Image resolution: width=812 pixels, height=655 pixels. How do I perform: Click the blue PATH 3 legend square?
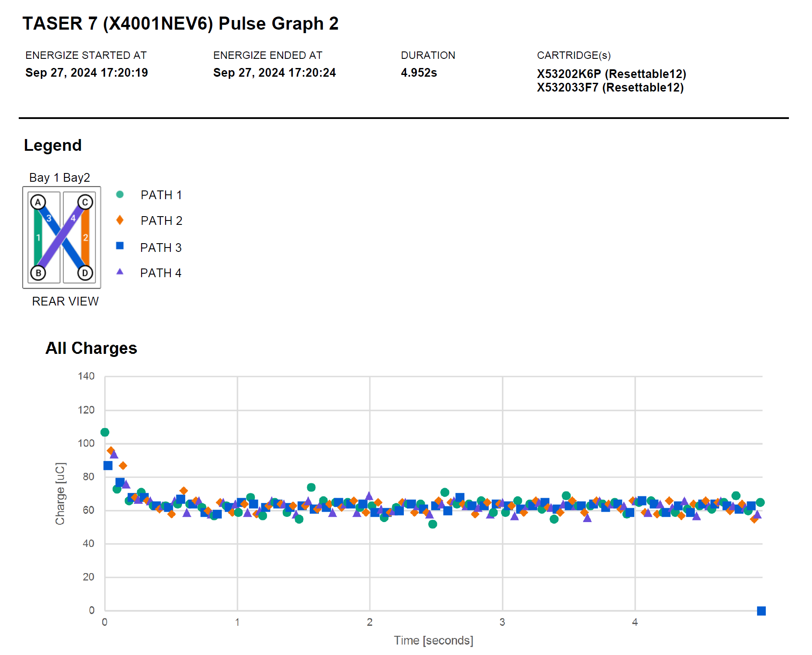click(x=120, y=246)
